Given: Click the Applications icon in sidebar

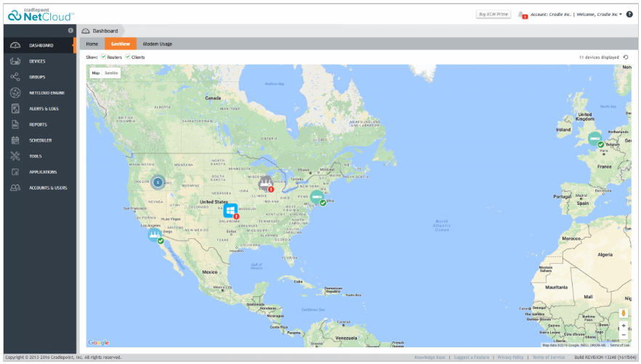Looking at the screenshot, I should pos(15,172).
